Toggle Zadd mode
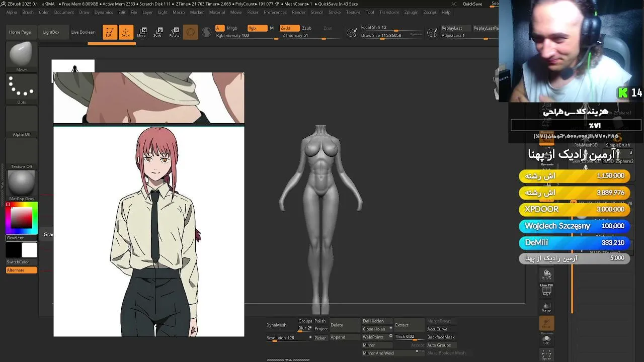Image resolution: width=644 pixels, height=362 pixels. 289,28
